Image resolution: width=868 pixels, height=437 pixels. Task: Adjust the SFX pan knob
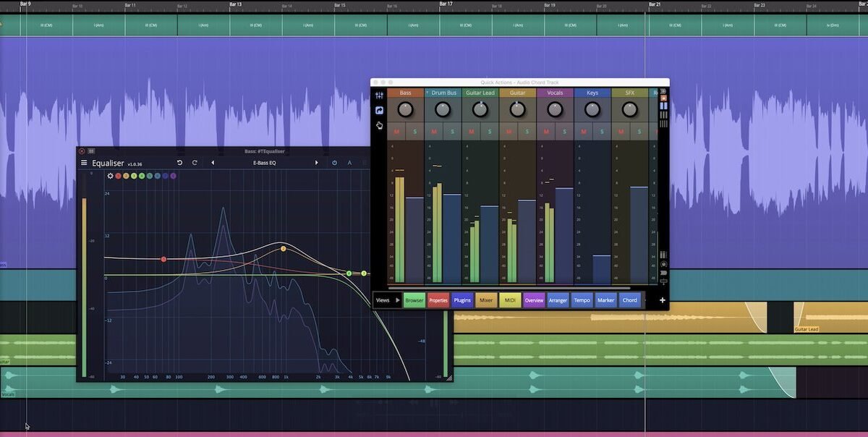630,110
